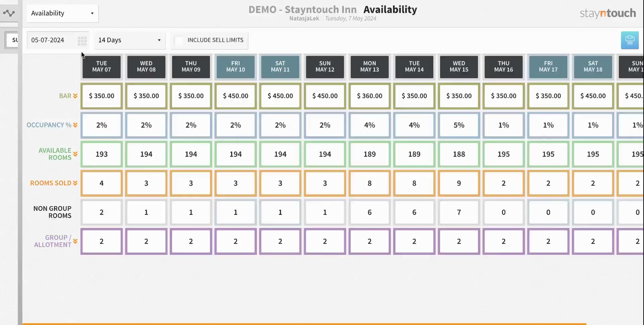Click the 193 available rooms cell
Screen dimensions: 644x325
(x=102, y=154)
